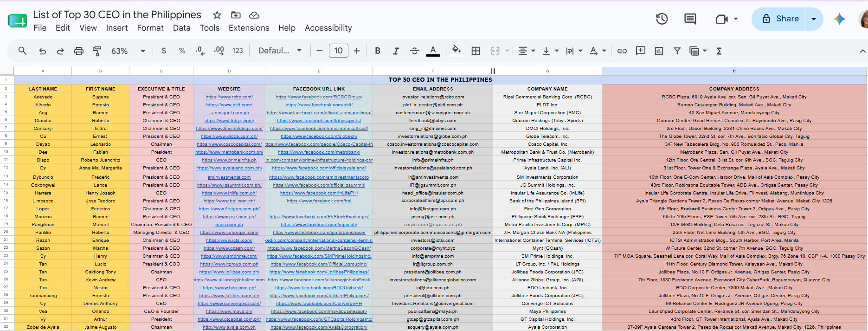This screenshot has width=868, height=331.
Task: Open the Format menu
Action: pos(150,28)
